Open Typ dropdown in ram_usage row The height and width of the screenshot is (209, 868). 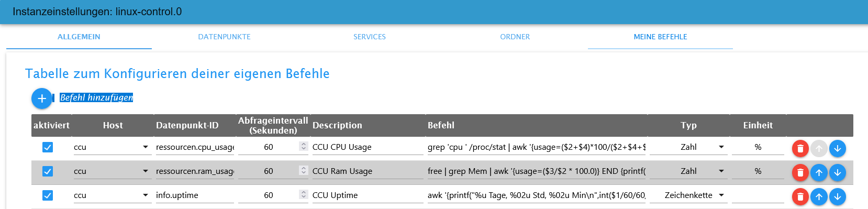pyautogui.click(x=688, y=171)
